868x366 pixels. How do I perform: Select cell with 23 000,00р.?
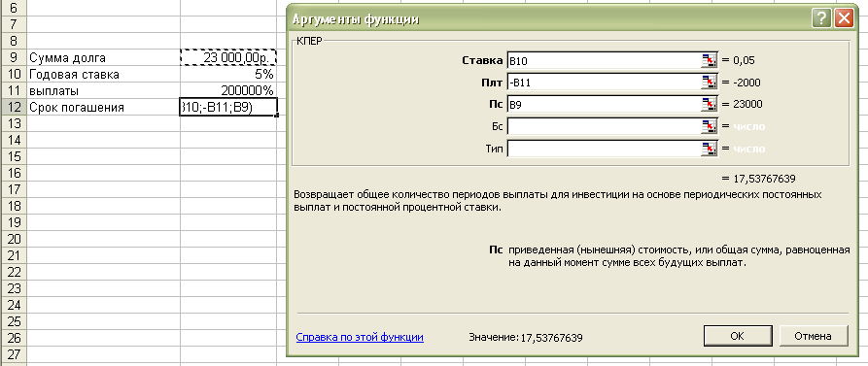point(228,57)
